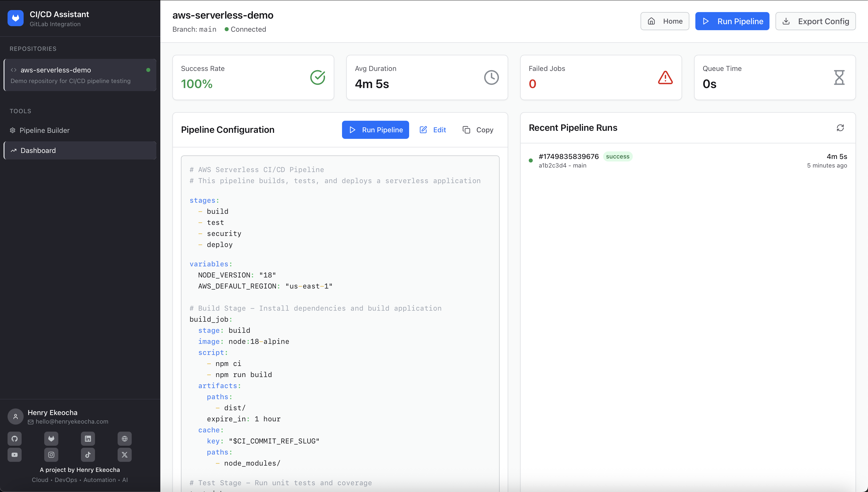Image resolution: width=868 pixels, height=492 pixels.
Task: Refresh the Recent Pipeline Runs list
Action: tap(840, 128)
